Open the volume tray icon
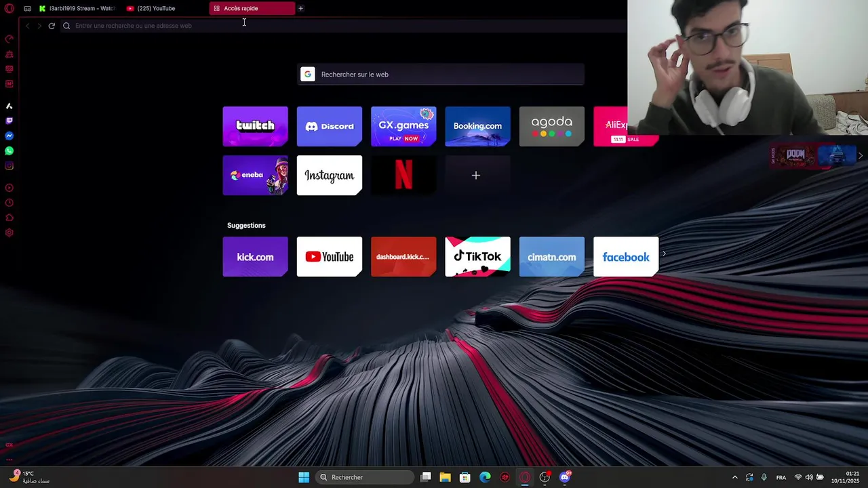Screen dimensions: 868x488 (x=809, y=477)
